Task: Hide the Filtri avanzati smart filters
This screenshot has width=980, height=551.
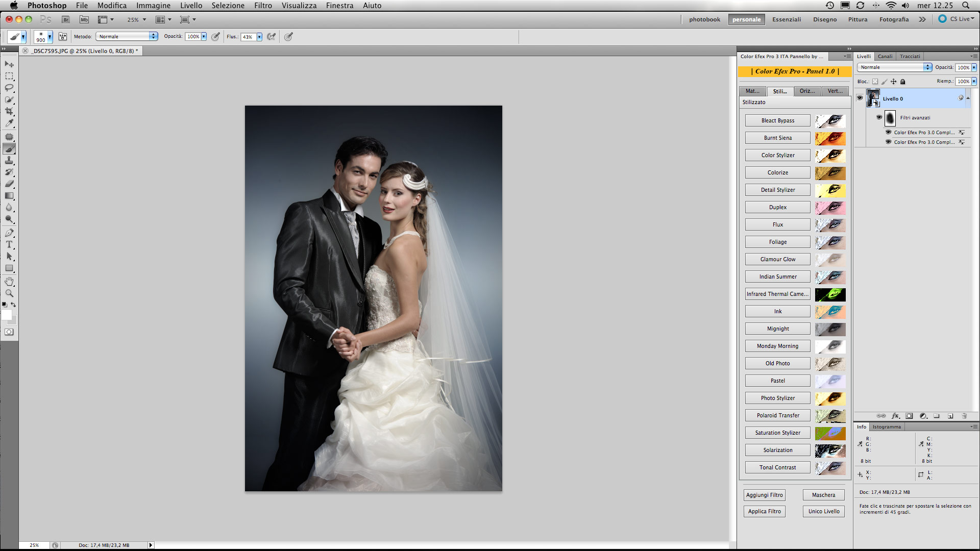Action: (879, 117)
